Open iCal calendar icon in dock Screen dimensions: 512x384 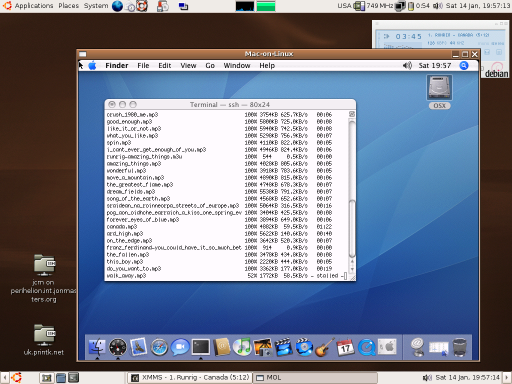346,347
